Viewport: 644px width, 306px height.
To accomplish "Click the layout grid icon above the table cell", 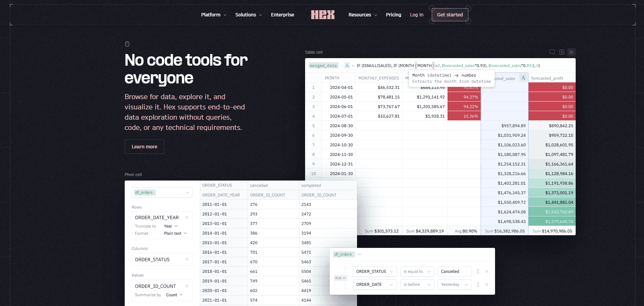I will (562, 52).
